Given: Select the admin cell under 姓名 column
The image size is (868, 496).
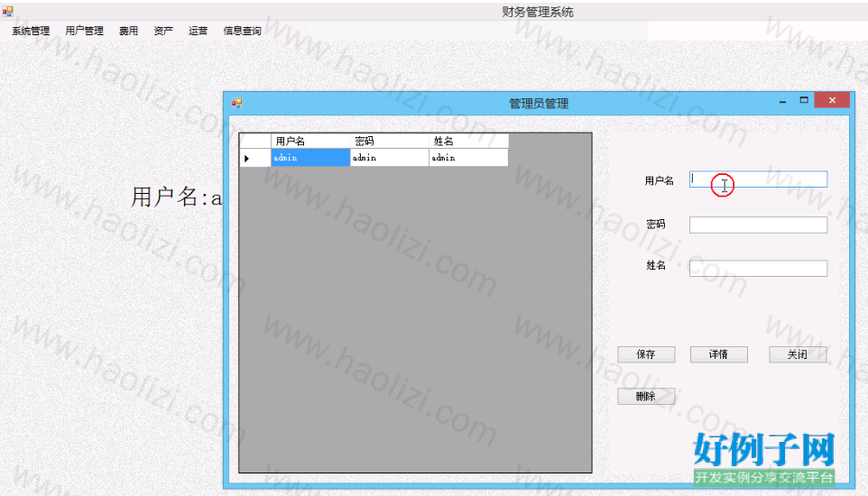Looking at the screenshot, I should click(x=469, y=158).
